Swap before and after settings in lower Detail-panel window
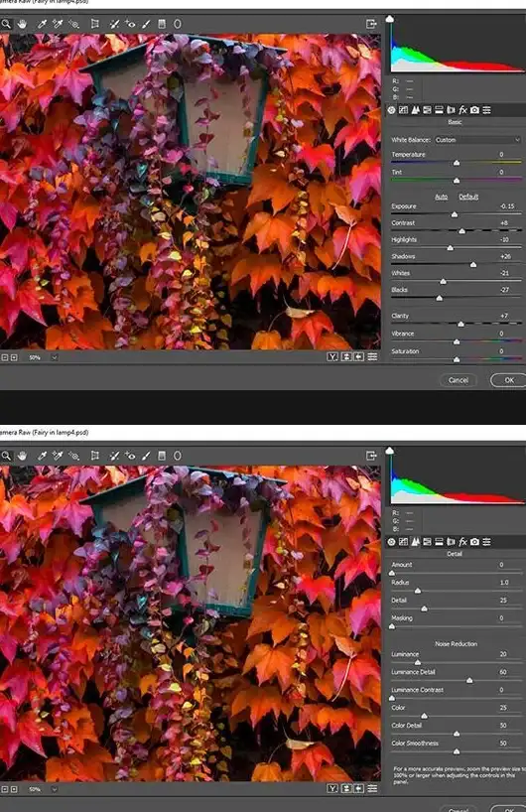Image resolution: width=526 pixels, height=812 pixels. point(345,789)
